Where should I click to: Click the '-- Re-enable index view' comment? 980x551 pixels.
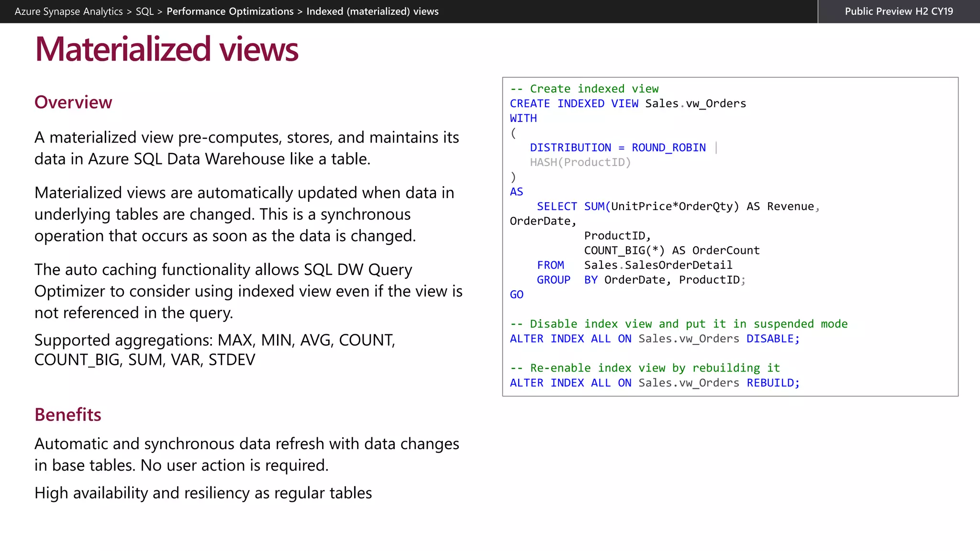[x=645, y=368]
